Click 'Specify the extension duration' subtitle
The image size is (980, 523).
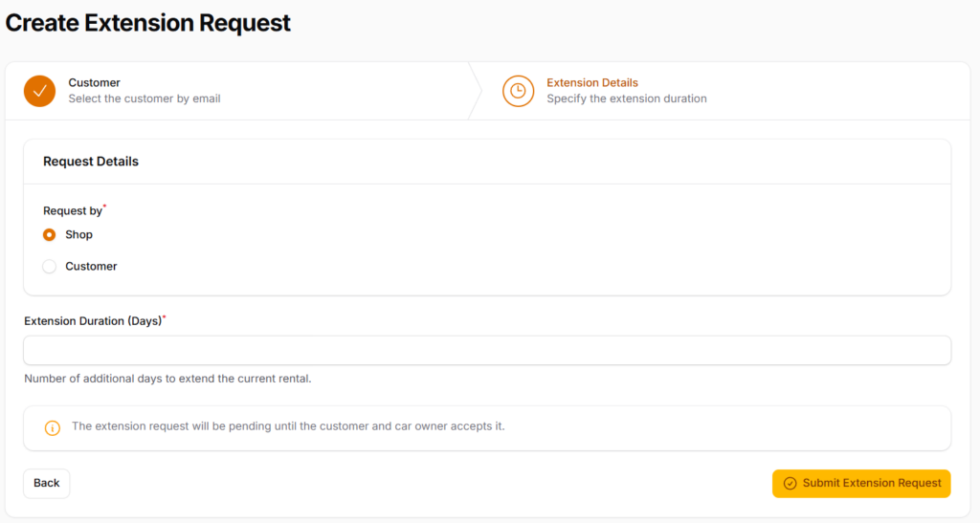[627, 98]
